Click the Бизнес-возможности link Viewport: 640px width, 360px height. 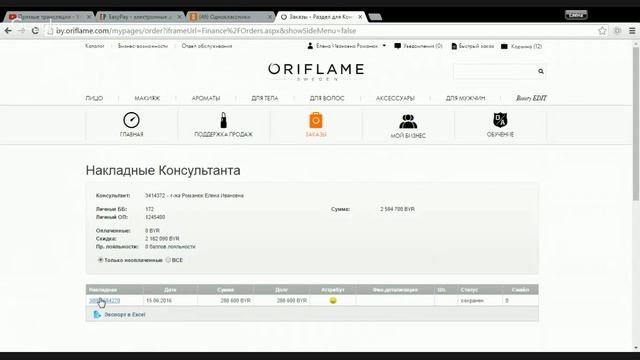[143, 46]
